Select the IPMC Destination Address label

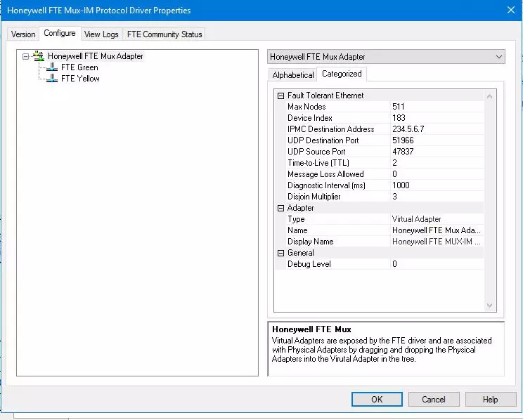click(331, 129)
